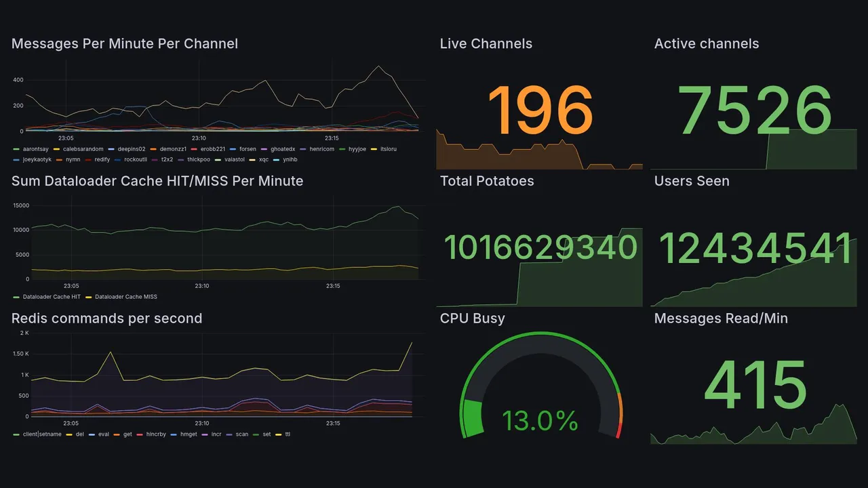Click the CPU Busy 13.0% reading
Image resolution: width=868 pixels, height=488 pixels.
pos(540,421)
